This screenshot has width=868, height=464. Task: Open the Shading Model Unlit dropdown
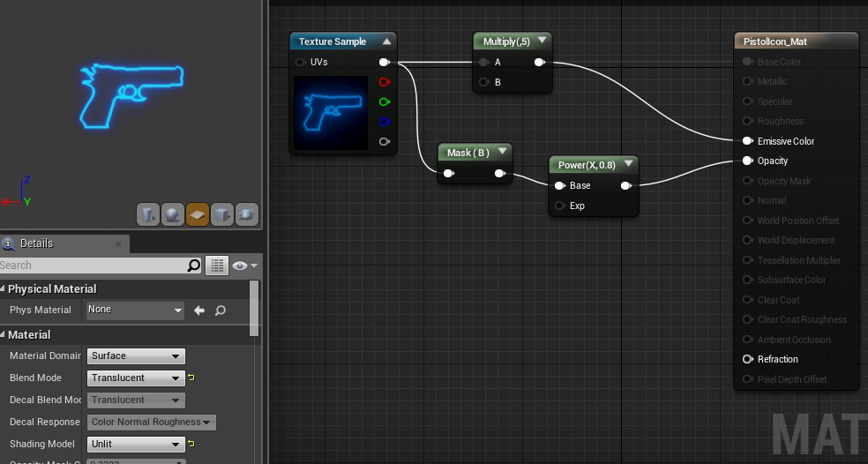coord(136,444)
